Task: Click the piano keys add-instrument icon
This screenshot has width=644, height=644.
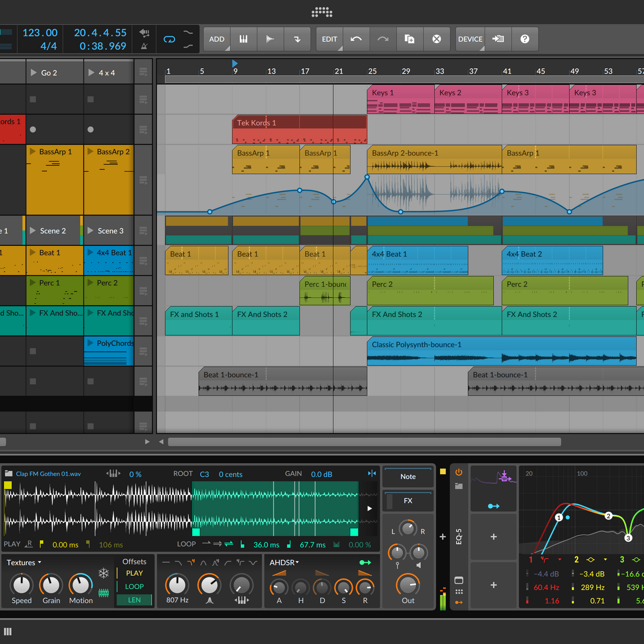Action: click(x=244, y=39)
